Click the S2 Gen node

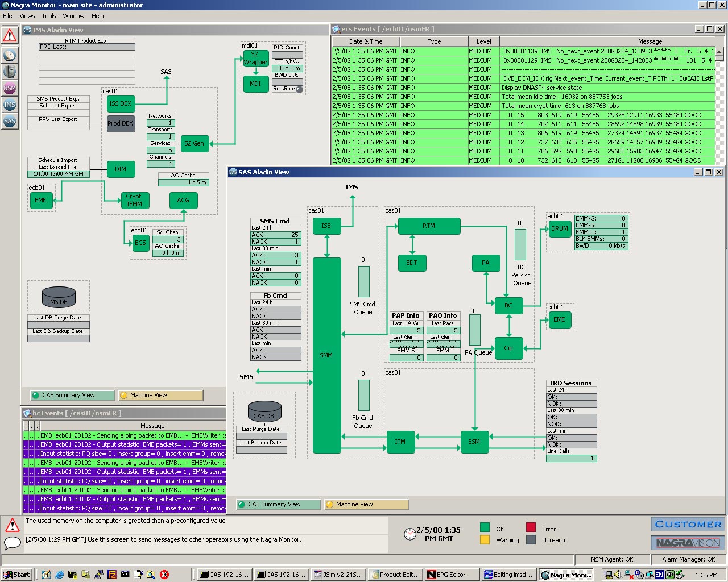195,143
